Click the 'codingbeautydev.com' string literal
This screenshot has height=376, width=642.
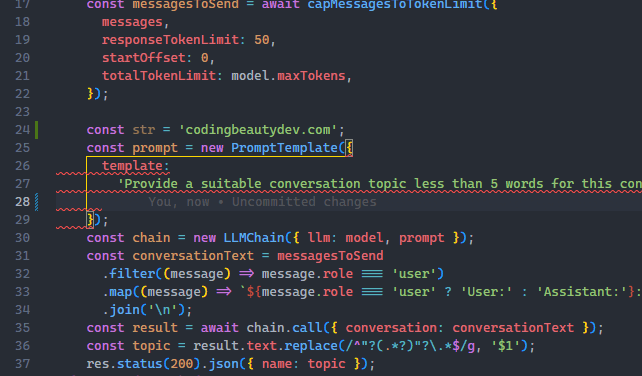tap(258, 130)
